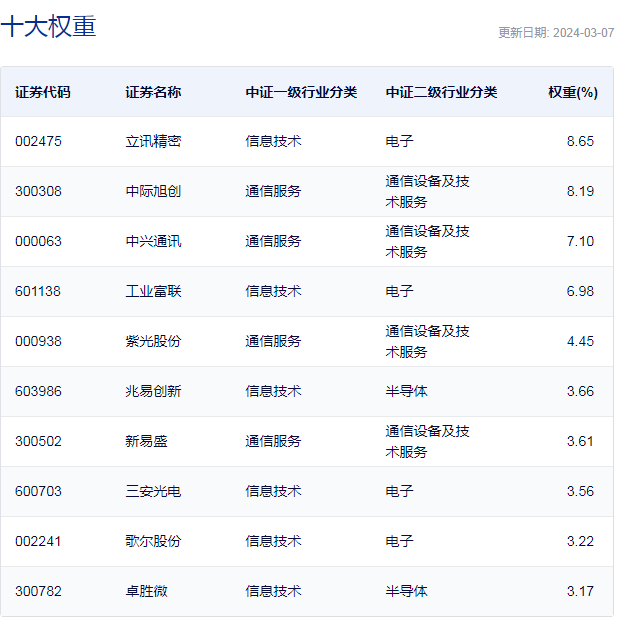618x625 pixels.
Task: Click 通信设备及技术服务 in the 中兴通讯 row
Action: pos(427,241)
